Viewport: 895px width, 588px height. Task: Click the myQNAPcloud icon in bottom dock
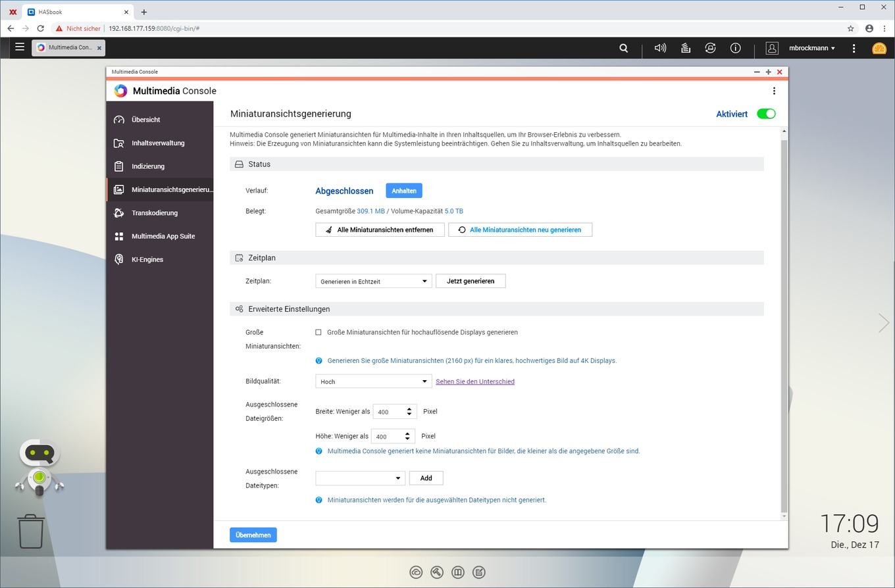coord(416,572)
